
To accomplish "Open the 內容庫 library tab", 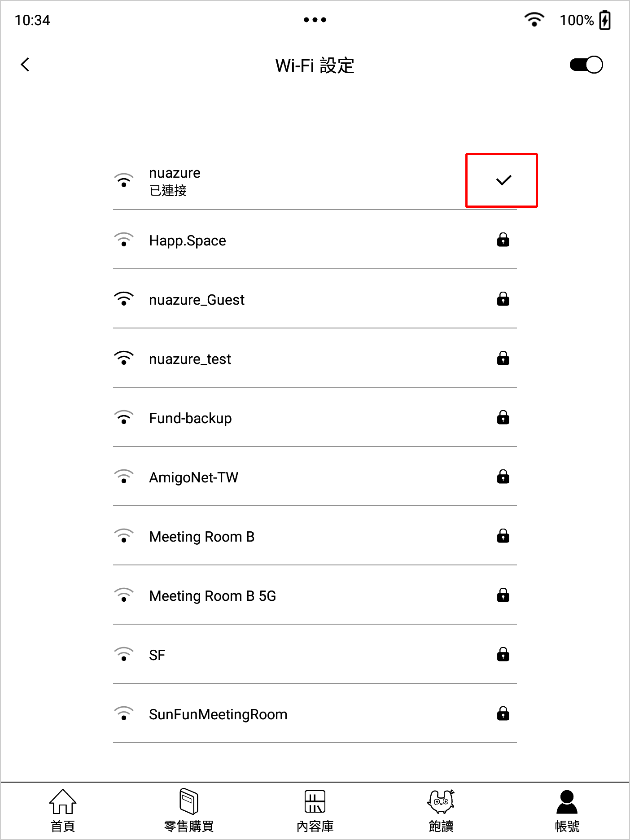I will tap(315, 811).
